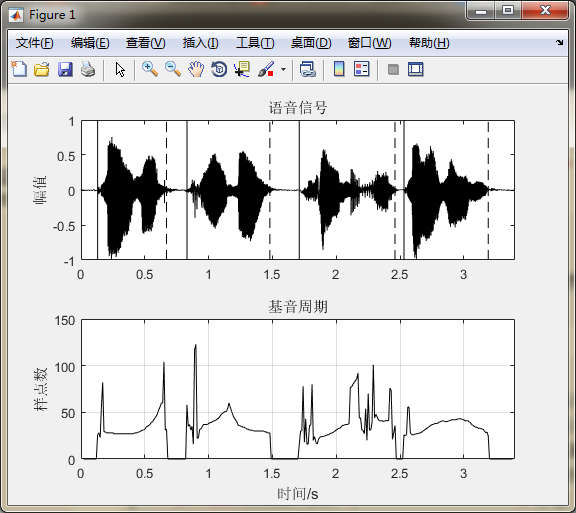Choose the Brush/Select Data tool
This screenshot has height=513, width=576.
click(x=266, y=69)
